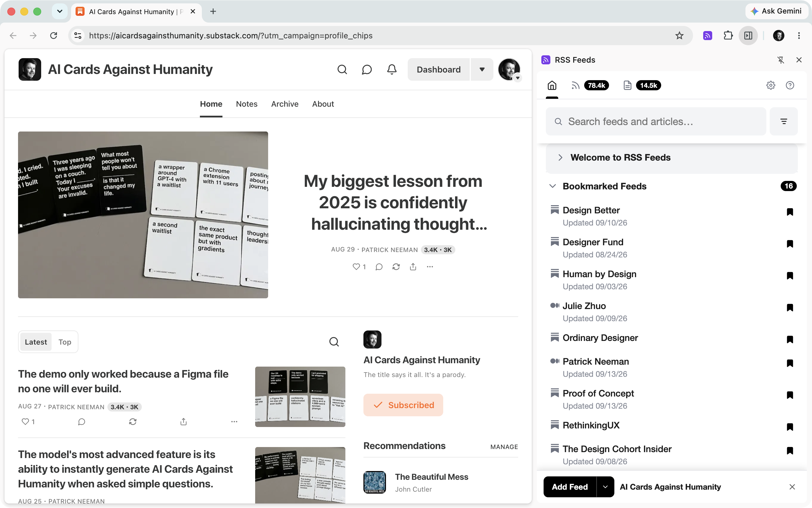
Task: Click the MANAGE recommendations link
Action: pos(504,447)
